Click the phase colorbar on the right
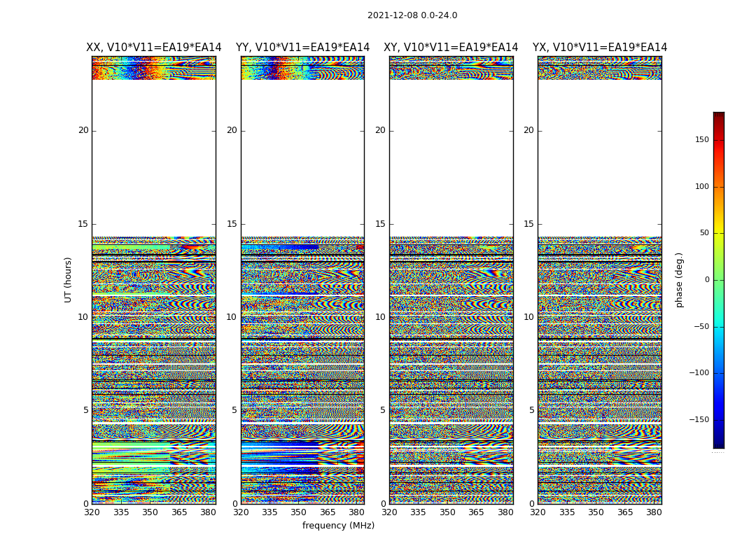 718,280
